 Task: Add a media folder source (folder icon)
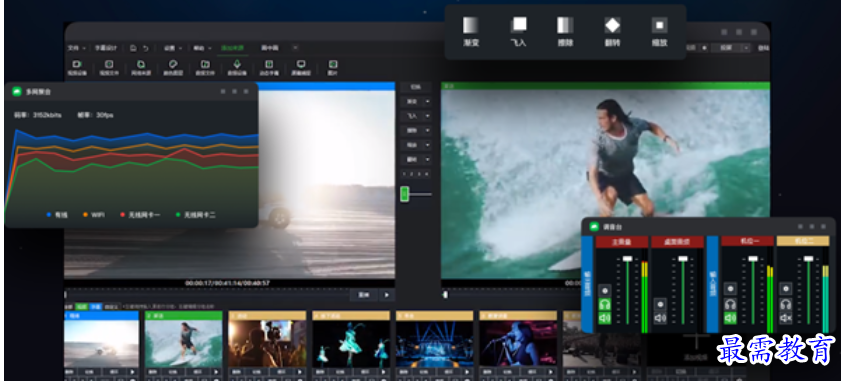(x=205, y=64)
